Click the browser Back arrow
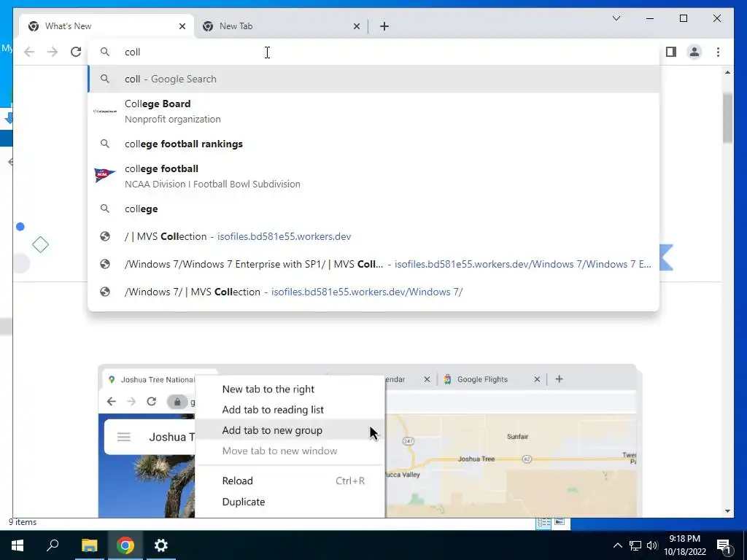This screenshot has height=560, width=747. tap(29, 52)
